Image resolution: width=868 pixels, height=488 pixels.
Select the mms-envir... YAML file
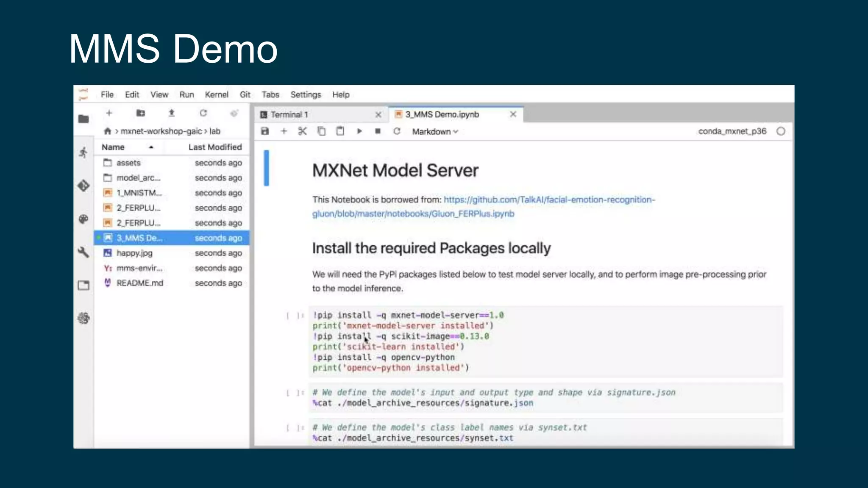point(172,268)
